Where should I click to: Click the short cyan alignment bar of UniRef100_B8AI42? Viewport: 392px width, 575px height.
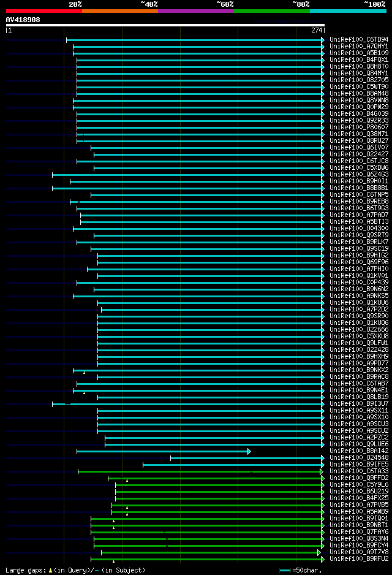[x=162, y=451]
